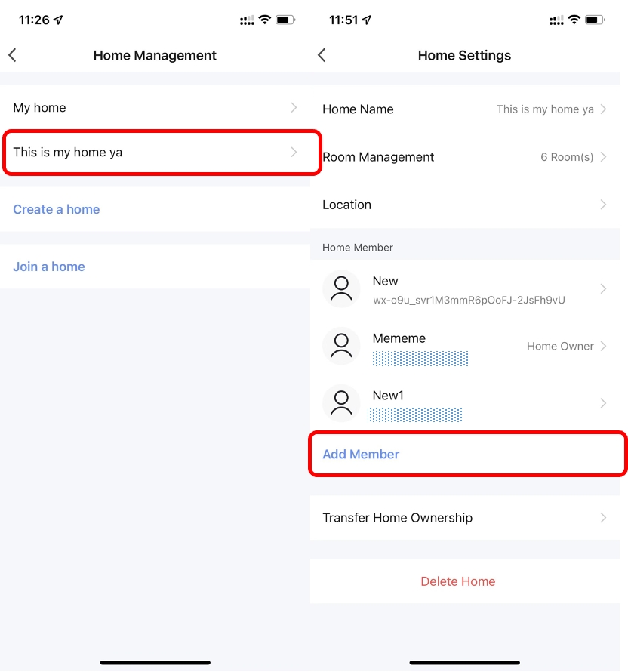This screenshot has width=628, height=672.
Task: Open Home Owner details for Mememe
Action: click(560, 347)
